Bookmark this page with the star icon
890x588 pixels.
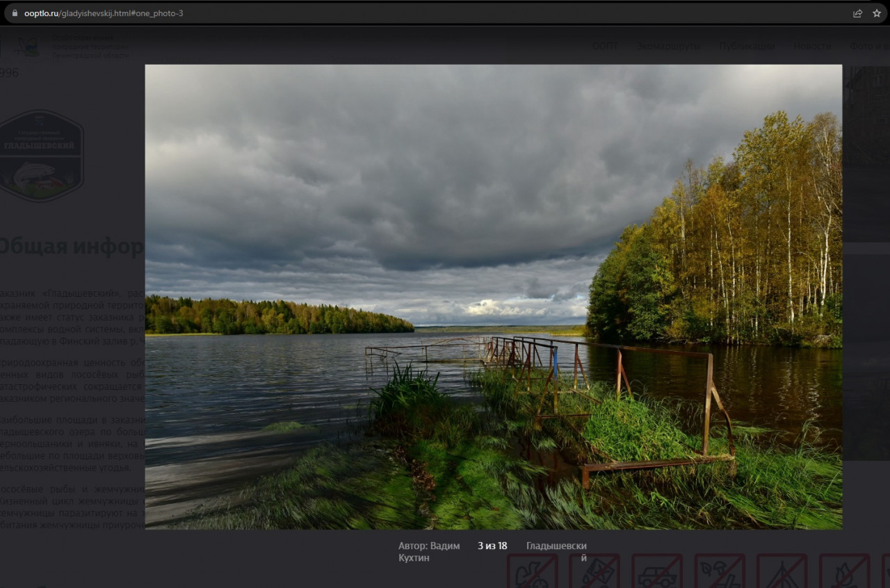tap(877, 13)
